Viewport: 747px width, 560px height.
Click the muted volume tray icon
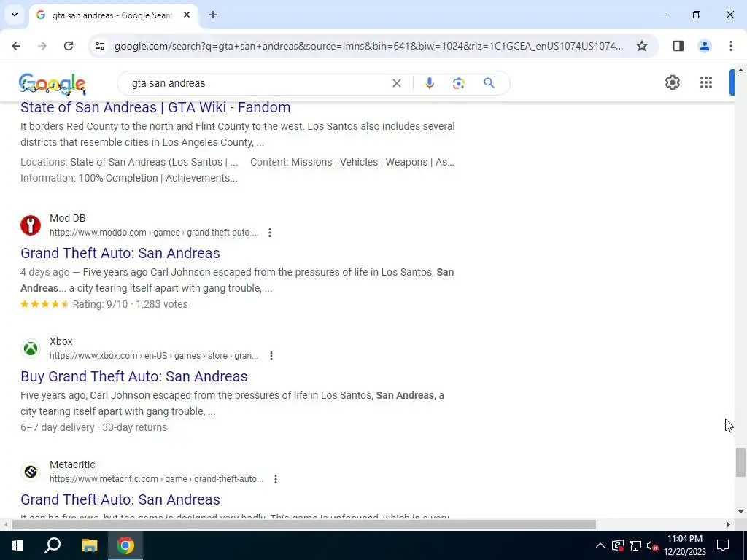653,545
